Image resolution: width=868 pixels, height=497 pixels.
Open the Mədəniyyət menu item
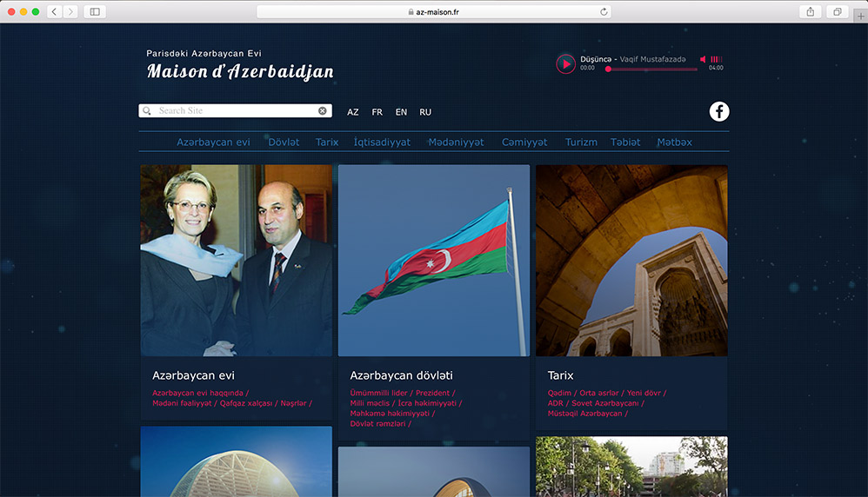456,142
